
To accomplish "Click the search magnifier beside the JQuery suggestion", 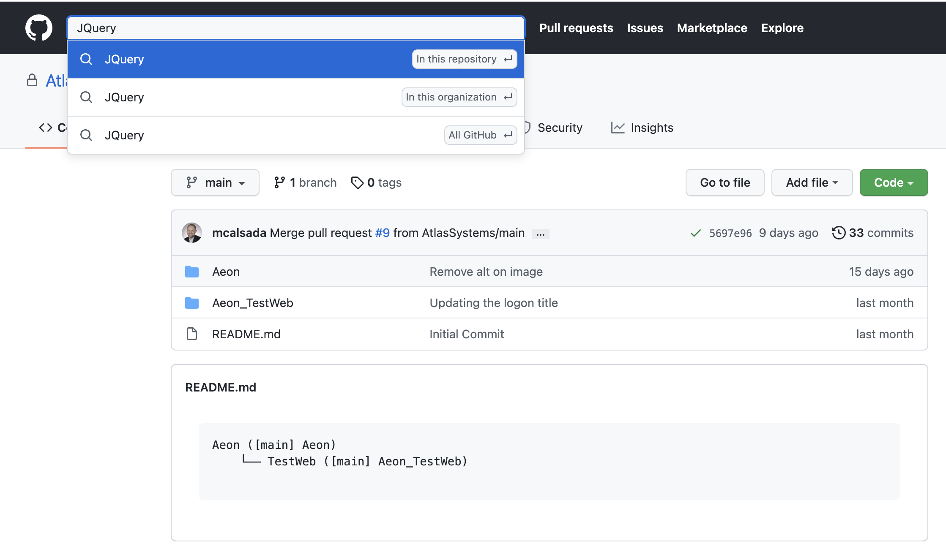I will click(86, 59).
